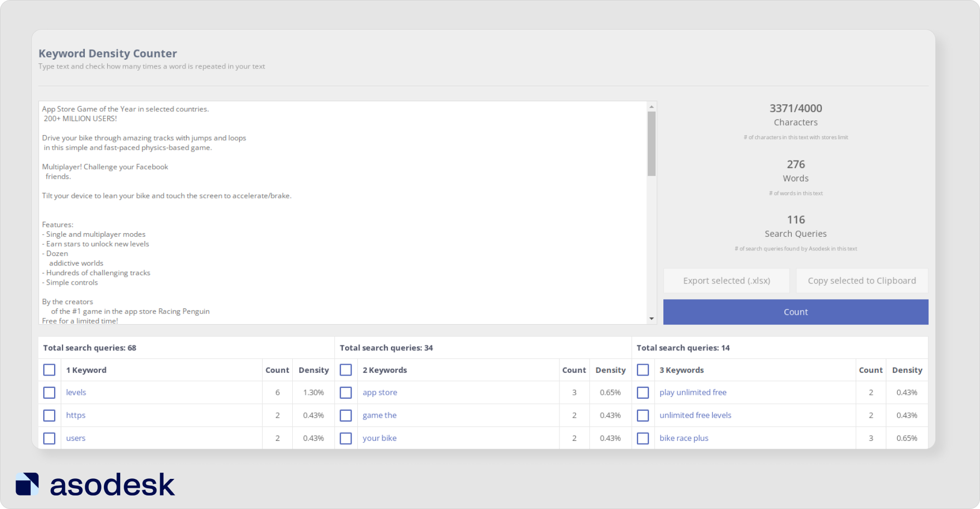Screen dimensions: 980x509
Task: Sort by Count in 3 Keywords table
Action: coord(870,370)
